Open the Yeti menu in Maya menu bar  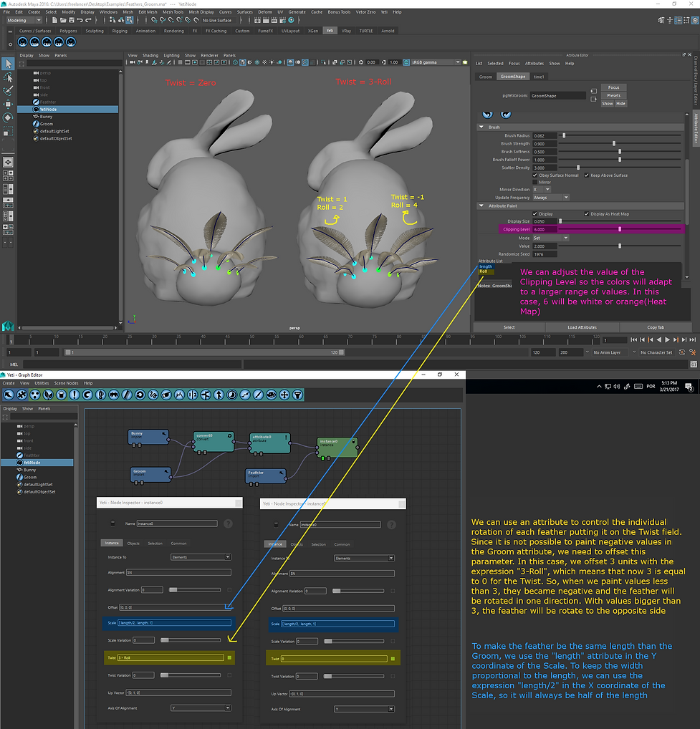384,12
